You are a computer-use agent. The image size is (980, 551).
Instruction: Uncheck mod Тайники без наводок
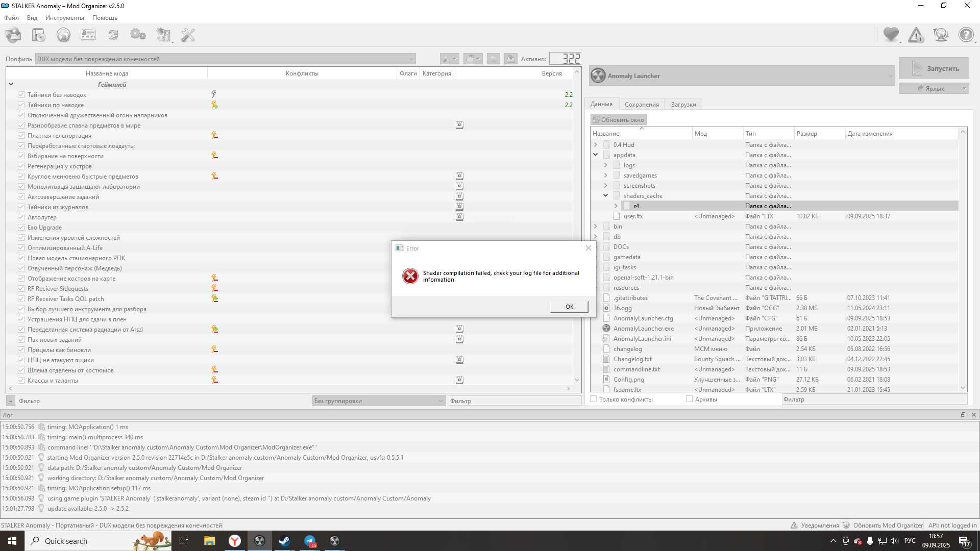21,94
